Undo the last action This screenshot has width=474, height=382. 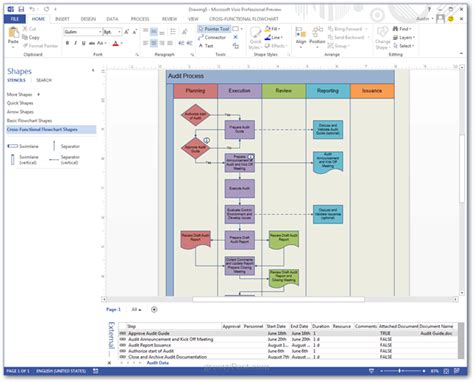point(32,9)
